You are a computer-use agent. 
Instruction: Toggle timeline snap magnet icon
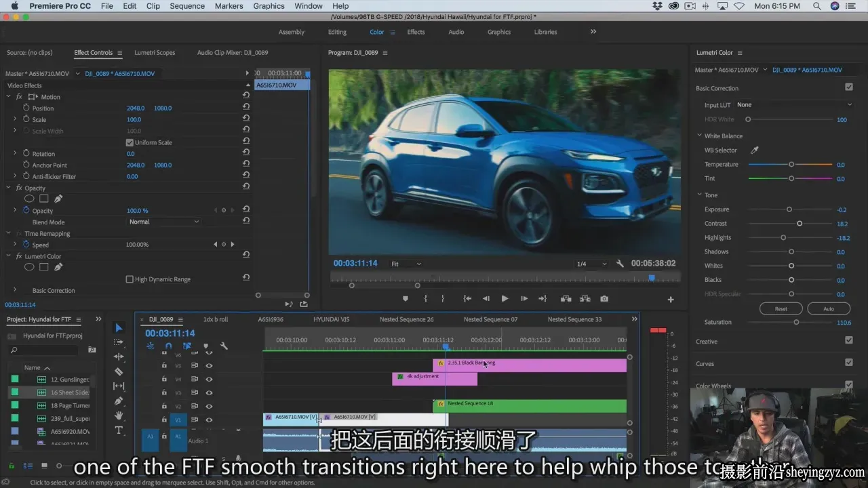pos(169,346)
